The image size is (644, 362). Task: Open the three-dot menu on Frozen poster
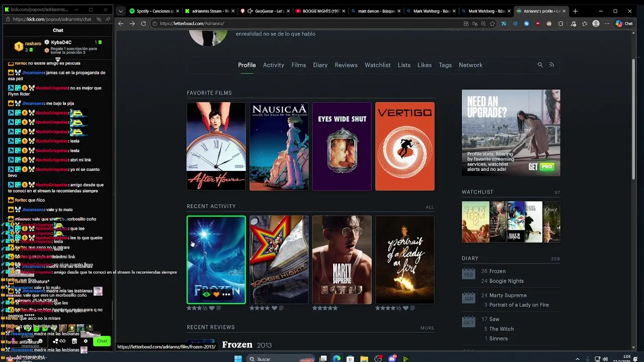[x=226, y=295]
